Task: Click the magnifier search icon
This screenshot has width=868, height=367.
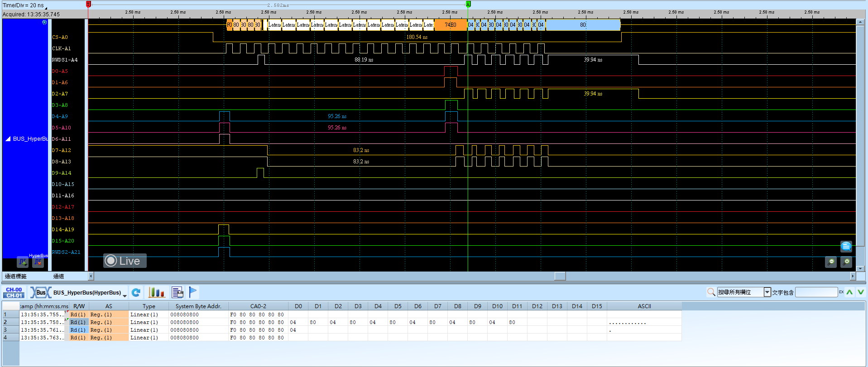Action: (x=711, y=292)
